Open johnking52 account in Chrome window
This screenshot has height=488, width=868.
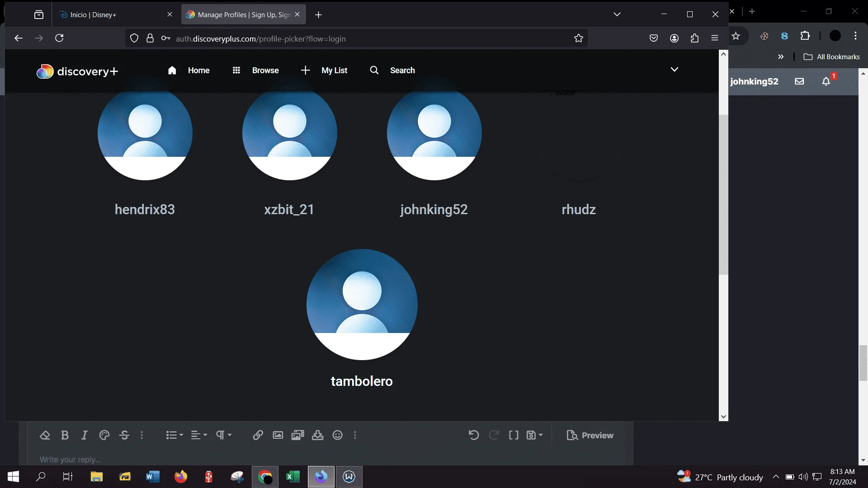click(x=754, y=81)
